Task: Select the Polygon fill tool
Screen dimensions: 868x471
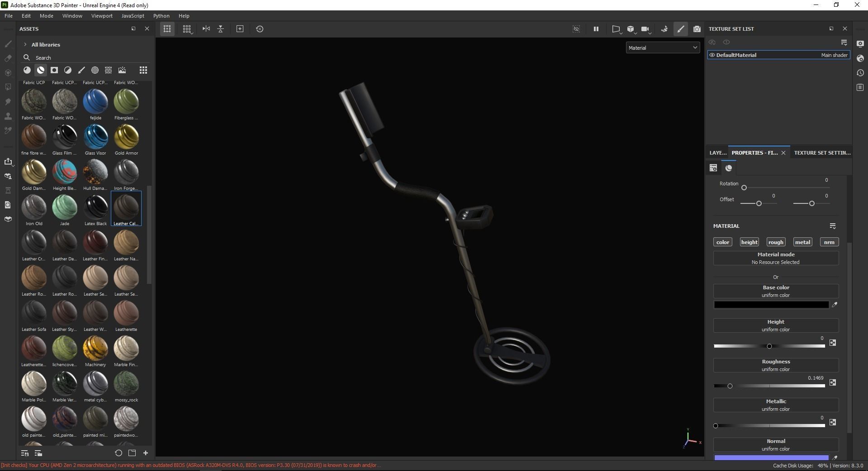Action: coord(8,87)
